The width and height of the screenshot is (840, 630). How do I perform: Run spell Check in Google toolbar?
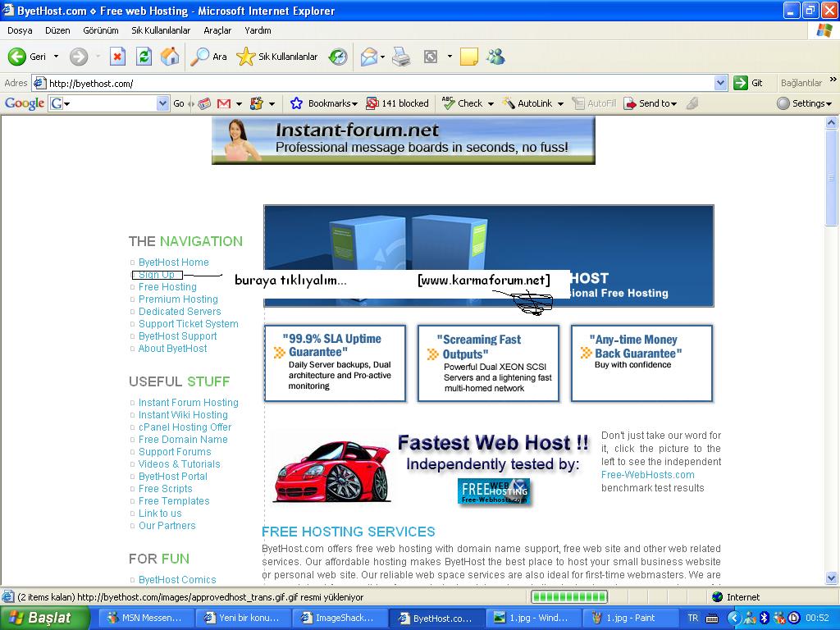[462, 103]
